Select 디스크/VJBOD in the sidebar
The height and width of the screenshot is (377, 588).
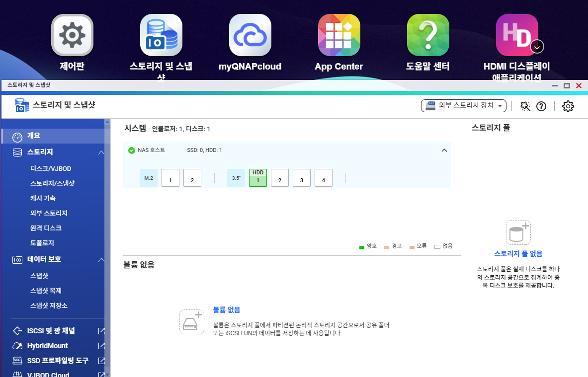coord(51,169)
